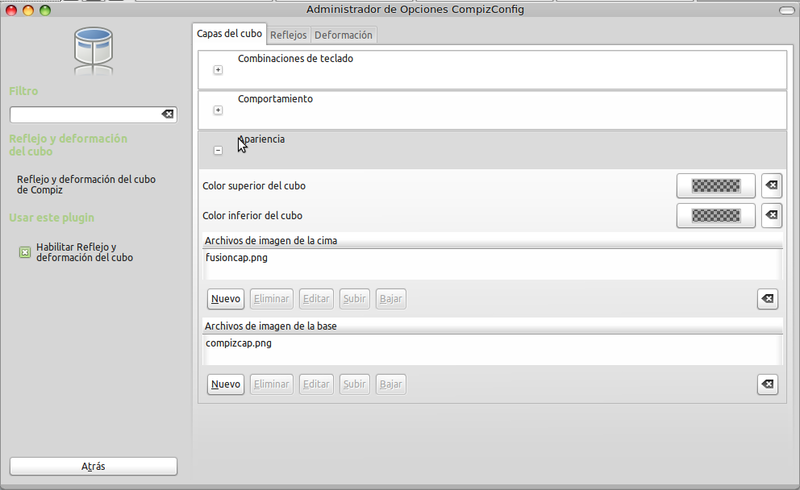Image resolution: width=800 pixels, height=490 pixels.
Task: Open the Color superior del cubo swatch
Action: [715, 186]
